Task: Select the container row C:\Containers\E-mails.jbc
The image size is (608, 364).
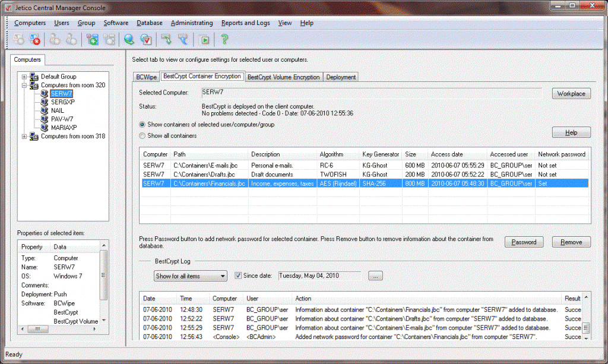Action: (364, 166)
